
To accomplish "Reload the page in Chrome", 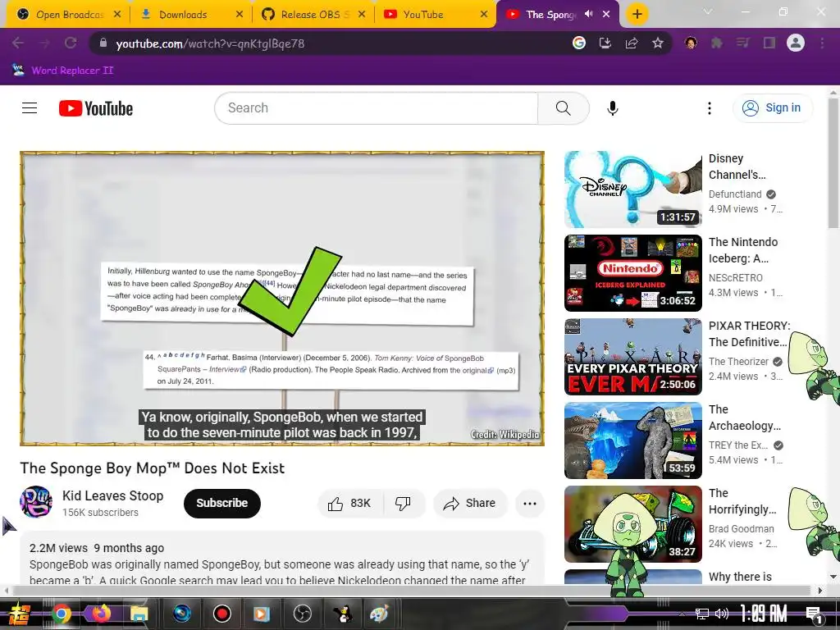I will coord(71,43).
